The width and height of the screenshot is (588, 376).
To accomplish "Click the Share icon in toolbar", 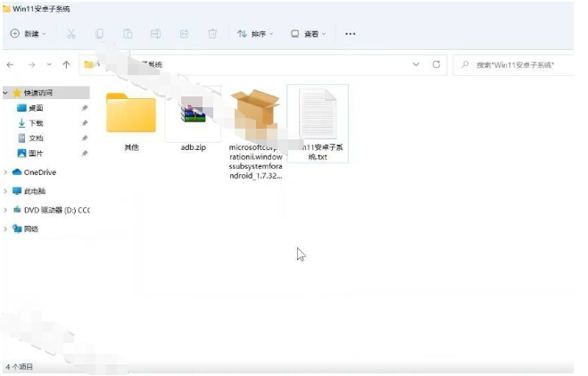I will point(184,34).
